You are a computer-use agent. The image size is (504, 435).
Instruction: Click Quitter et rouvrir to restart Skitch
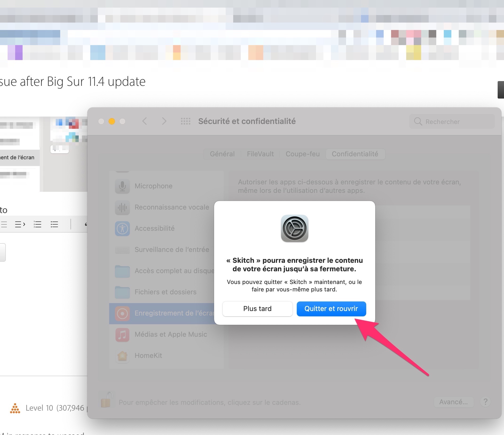pos(331,309)
